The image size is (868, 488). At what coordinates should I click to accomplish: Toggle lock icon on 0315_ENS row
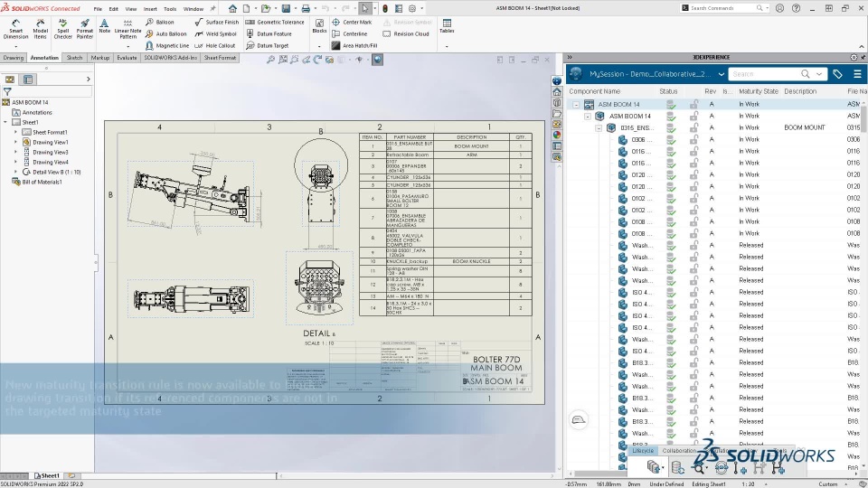[x=693, y=127]
